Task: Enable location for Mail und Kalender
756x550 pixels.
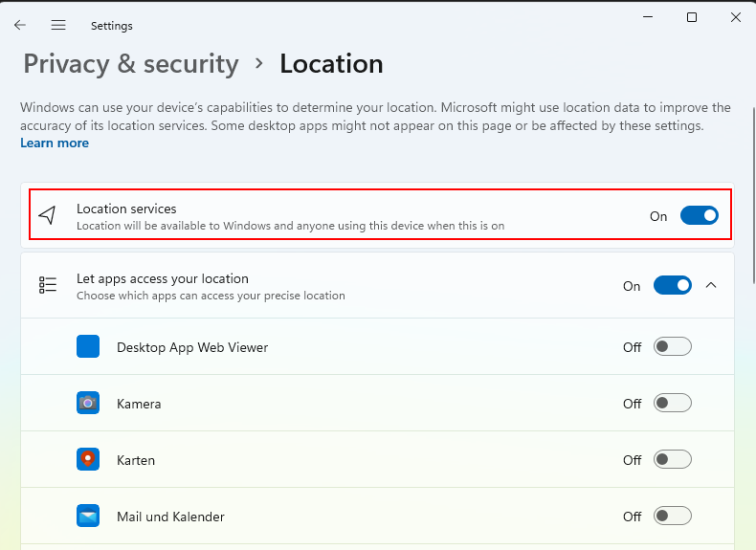Action: click(x=672, y=517)
